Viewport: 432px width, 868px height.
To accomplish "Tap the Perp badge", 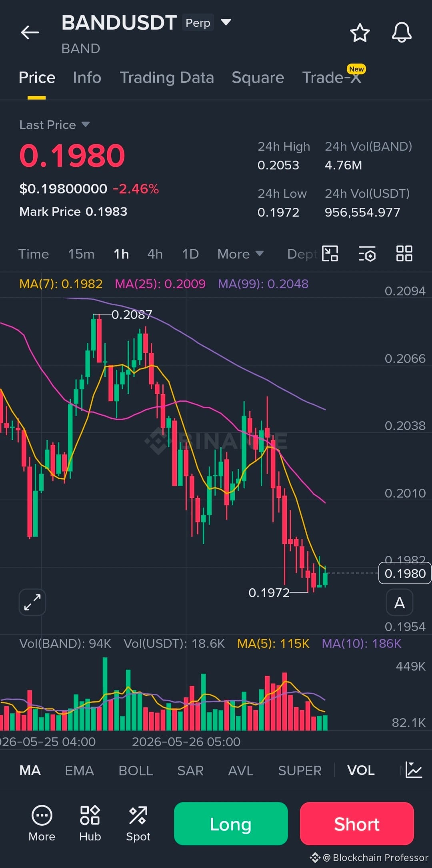I will pyautogui.click(x=198, y=23).
